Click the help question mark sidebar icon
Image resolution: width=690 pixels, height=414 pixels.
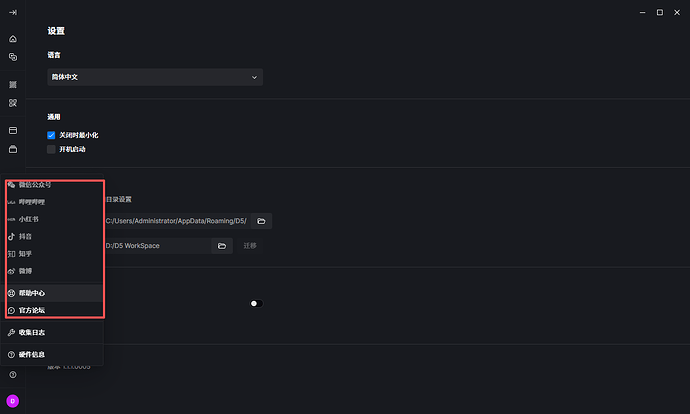pyautogui.click(x=13, y=374)
